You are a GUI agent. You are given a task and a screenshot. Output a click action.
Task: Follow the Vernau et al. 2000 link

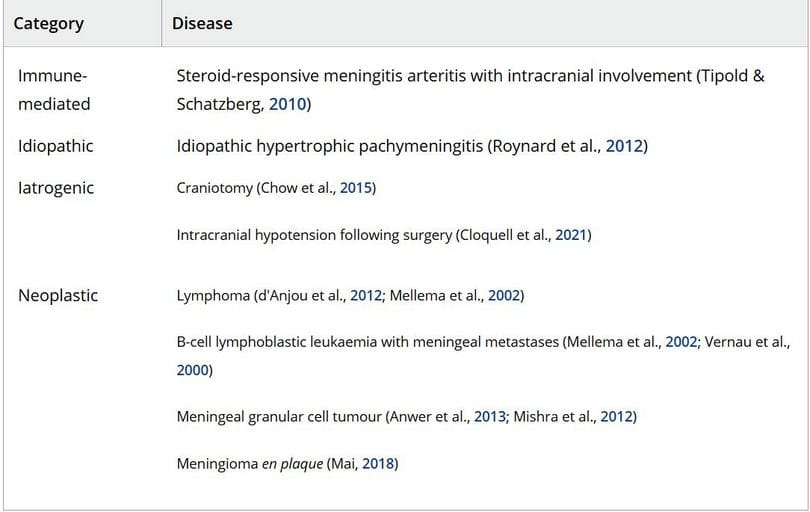[x=193, y=370]
